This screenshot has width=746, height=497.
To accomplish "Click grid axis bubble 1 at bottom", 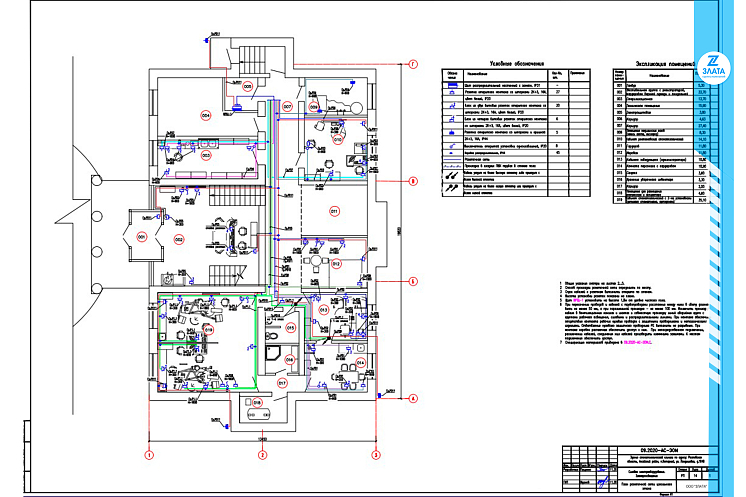I will click(x=149, y=455).
